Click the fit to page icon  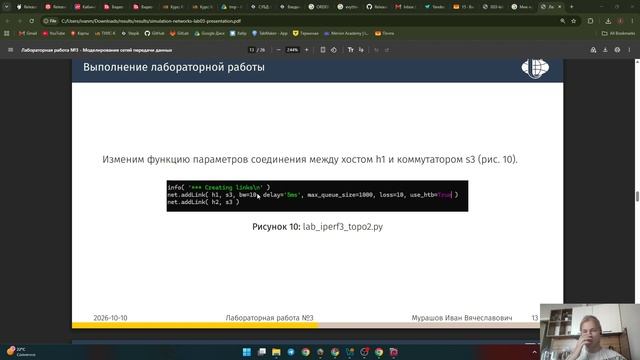click(322, 50)
